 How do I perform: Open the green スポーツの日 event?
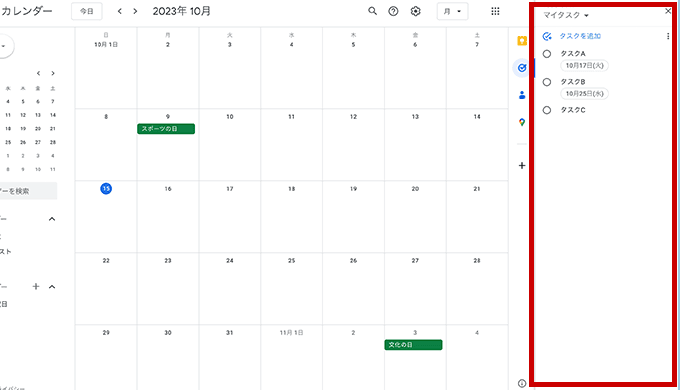tap(166, 129)
